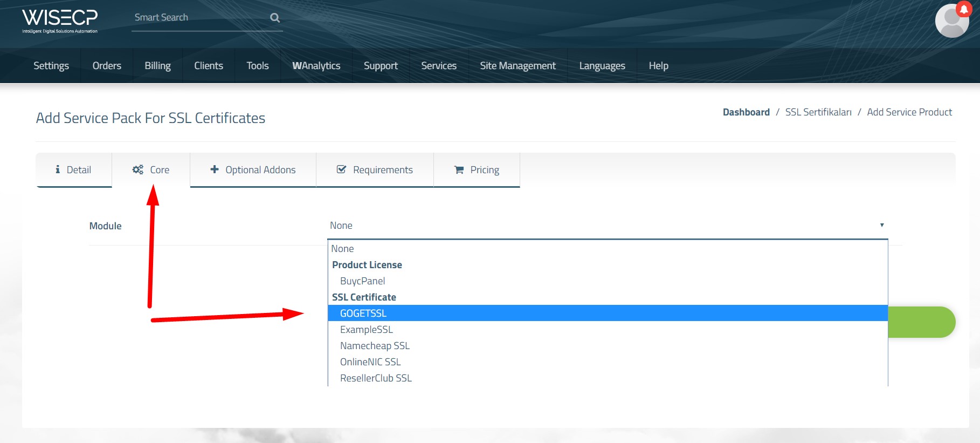This screenshot has width=980, height=443.
Task: Open the Billing menu
Action: (157, 66)
